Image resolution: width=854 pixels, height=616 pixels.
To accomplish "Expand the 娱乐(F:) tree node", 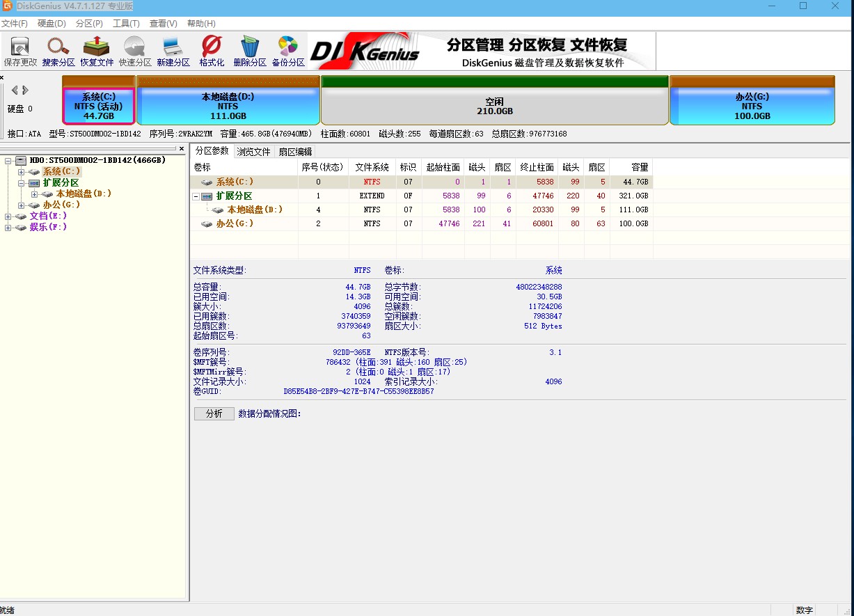I will tap(8, 227).
